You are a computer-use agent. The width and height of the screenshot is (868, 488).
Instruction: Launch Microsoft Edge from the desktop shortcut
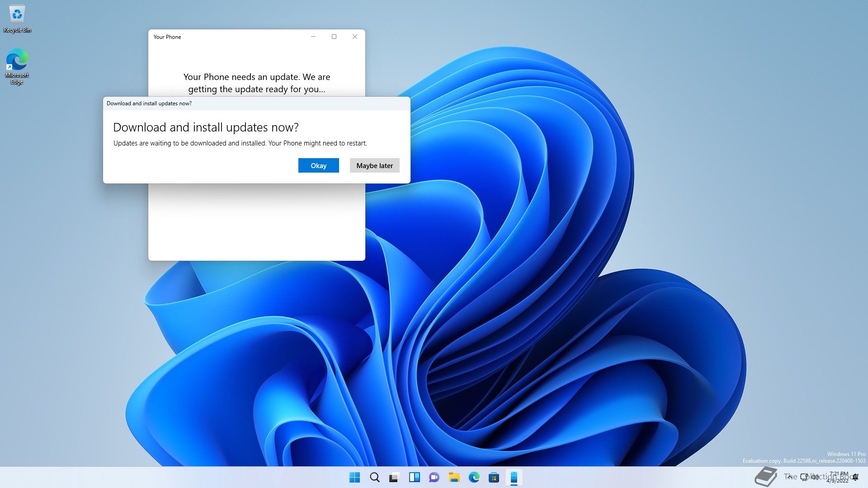point(17,66)
